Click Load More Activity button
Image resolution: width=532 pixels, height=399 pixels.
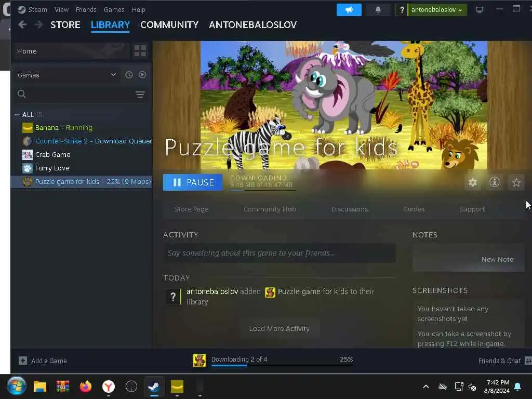(x=279, y=328)
